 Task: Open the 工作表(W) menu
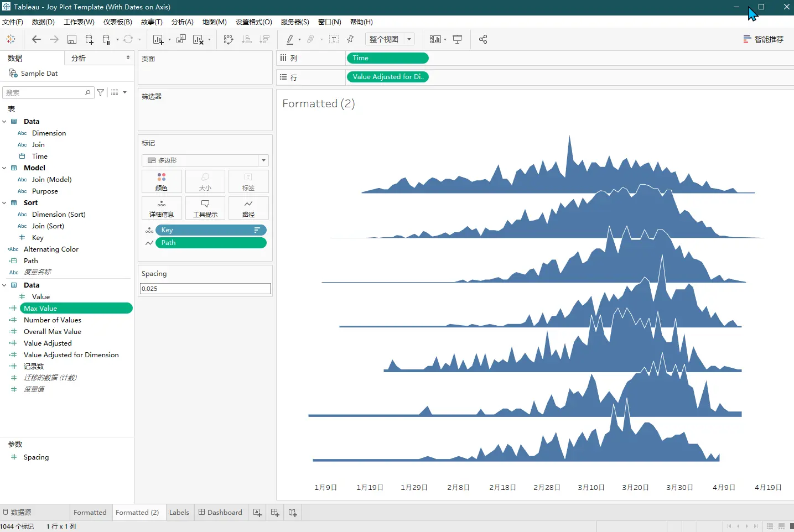[x=79, y=22]
